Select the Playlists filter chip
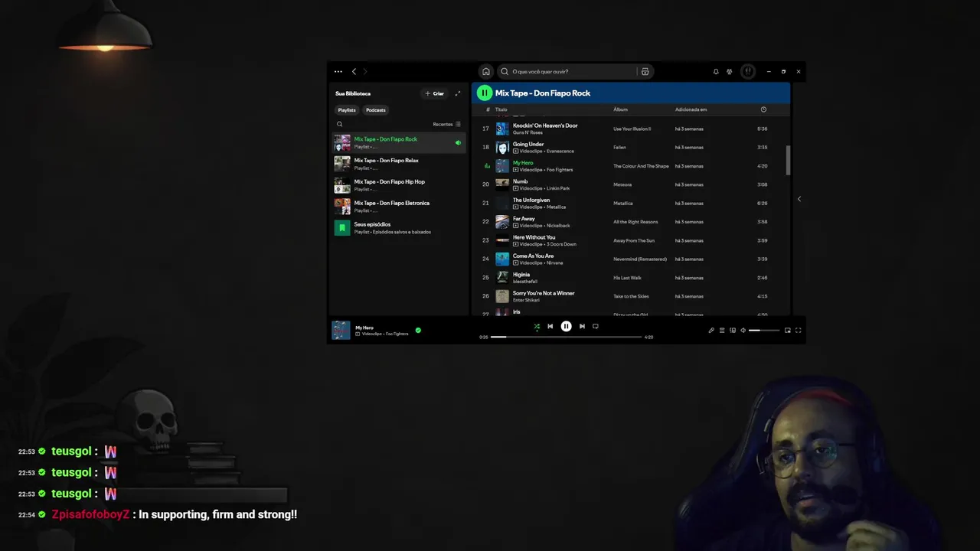980x551 pixels. pos(347,110)
